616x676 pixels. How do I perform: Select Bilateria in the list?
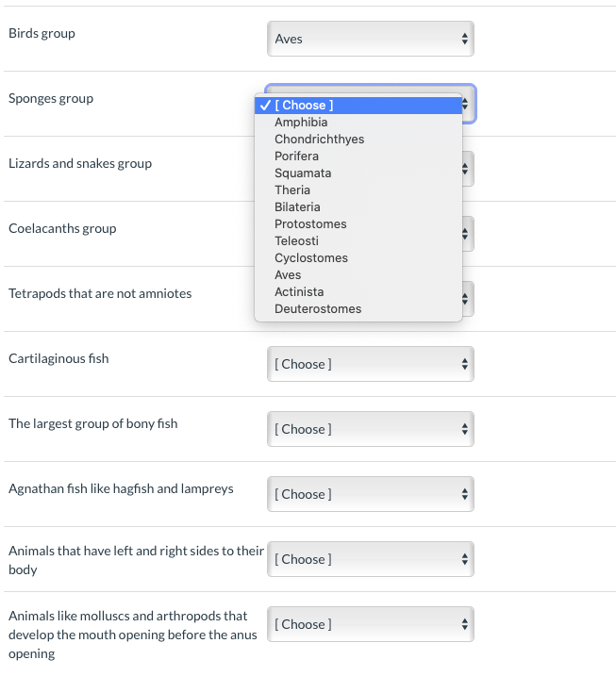tap(297, 207)
